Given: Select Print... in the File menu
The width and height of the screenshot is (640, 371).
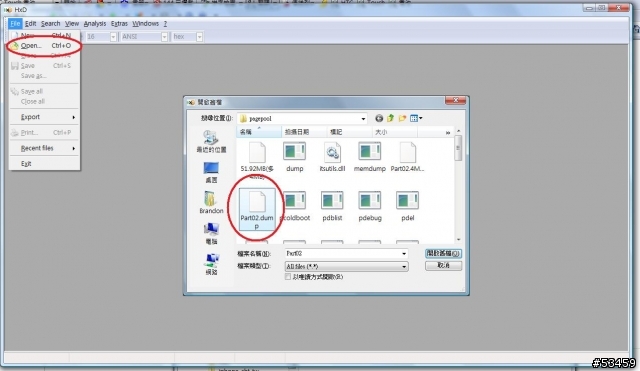Looking at the screenshot, I should click(x=44, y=133).
